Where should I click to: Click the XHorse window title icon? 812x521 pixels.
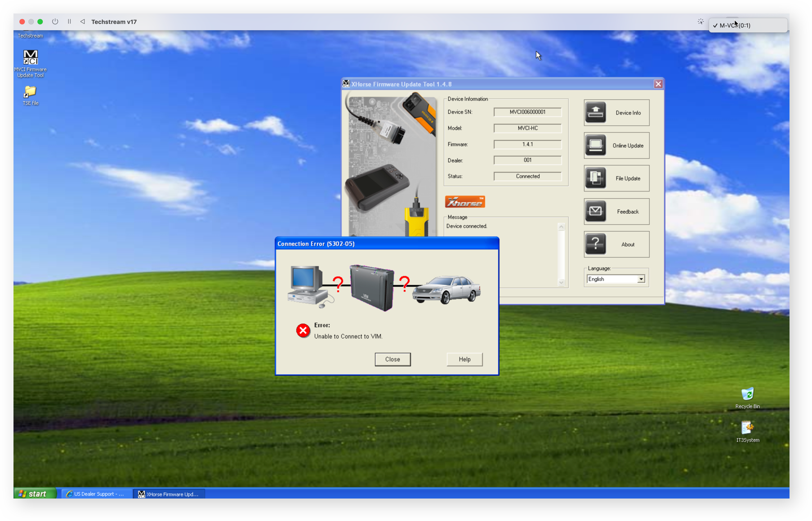tap(346, 84)
